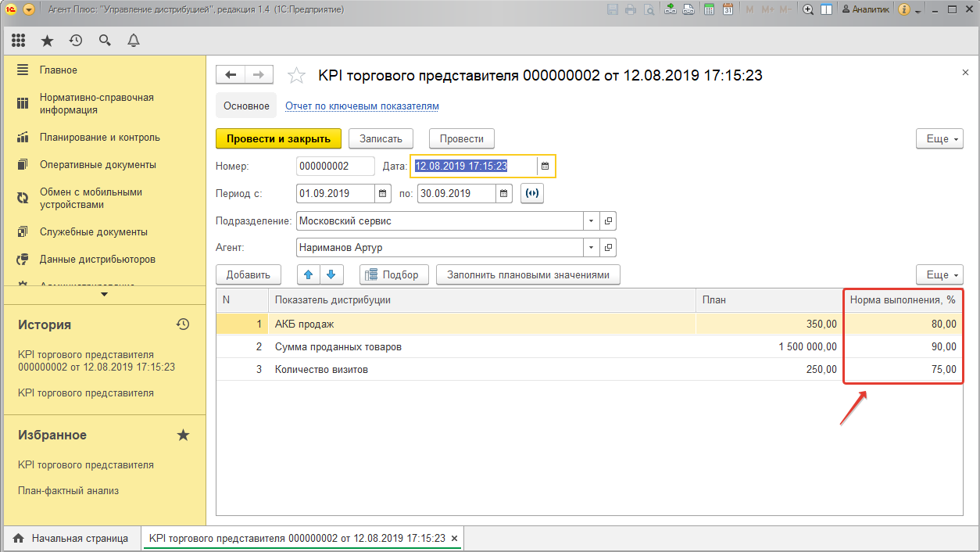Click the save diskette icon in the title bar
This screenshot has width=980, height=552.
point(612,9)
